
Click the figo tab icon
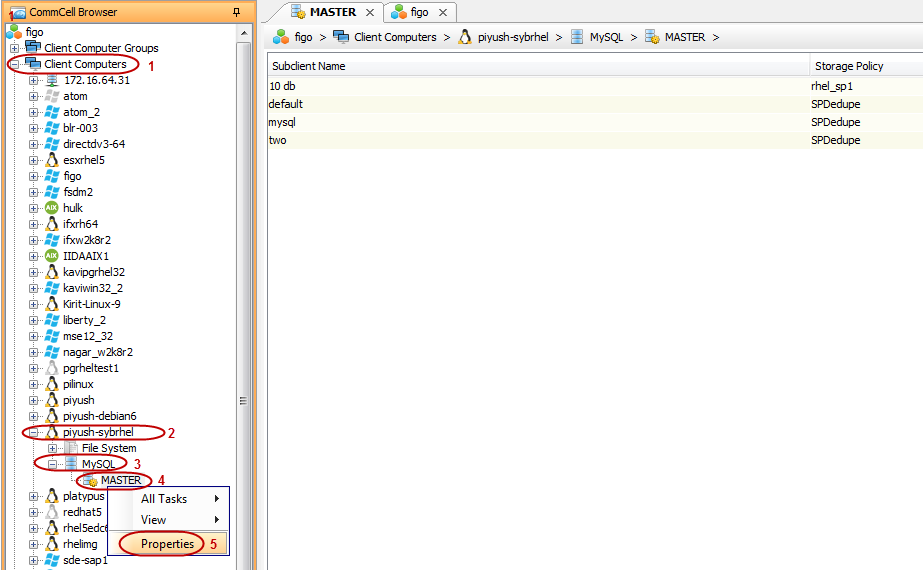[399, 12]
